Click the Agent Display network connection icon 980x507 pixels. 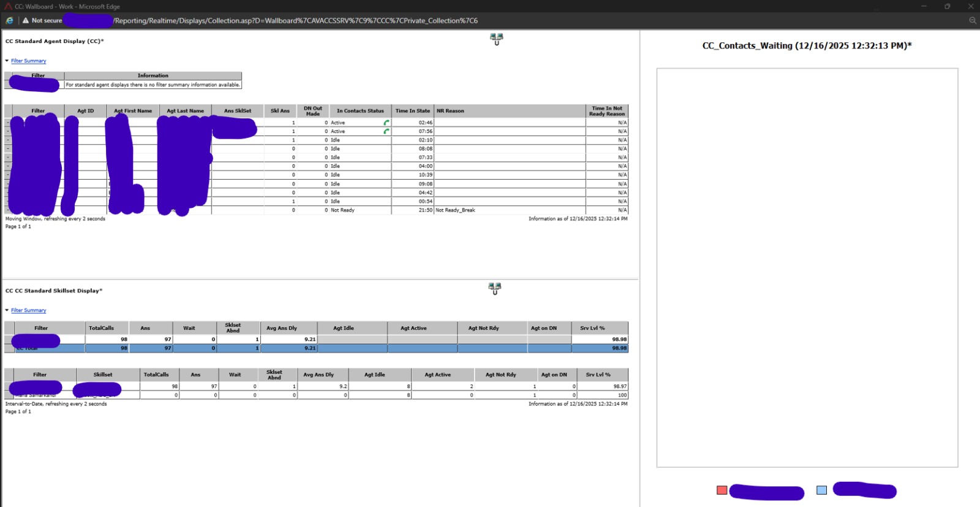coord(496,39)
